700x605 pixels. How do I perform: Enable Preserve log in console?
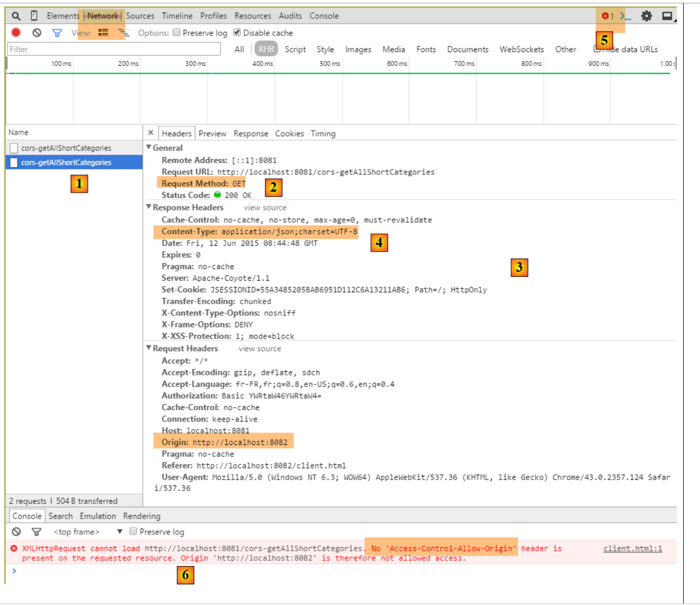pyautogui.click(x=133, y=532)
